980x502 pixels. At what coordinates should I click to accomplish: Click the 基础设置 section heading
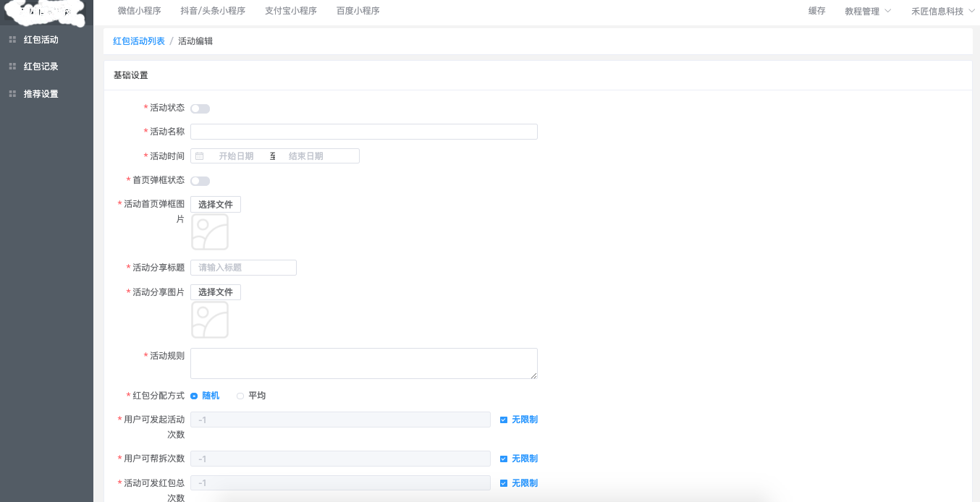131,75
